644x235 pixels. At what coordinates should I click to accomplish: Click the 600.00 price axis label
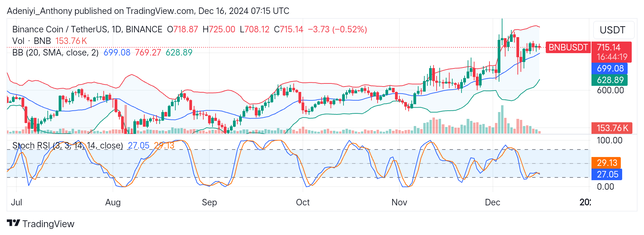pos(610,90)
